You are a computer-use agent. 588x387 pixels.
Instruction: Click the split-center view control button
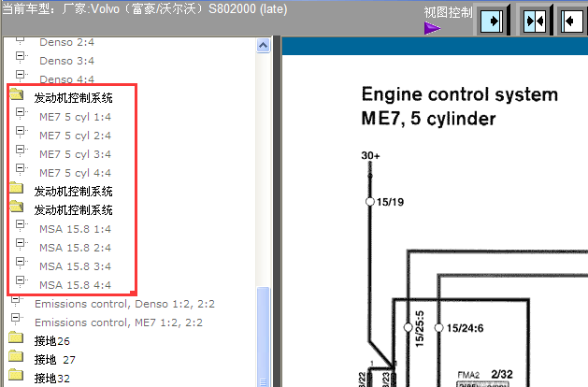click(535, 21)
